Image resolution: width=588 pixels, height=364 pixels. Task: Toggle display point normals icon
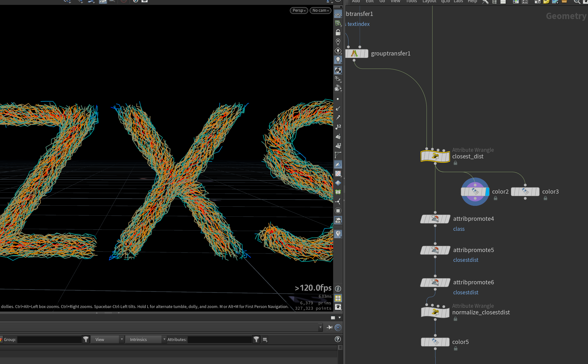[x=338, y=108]
